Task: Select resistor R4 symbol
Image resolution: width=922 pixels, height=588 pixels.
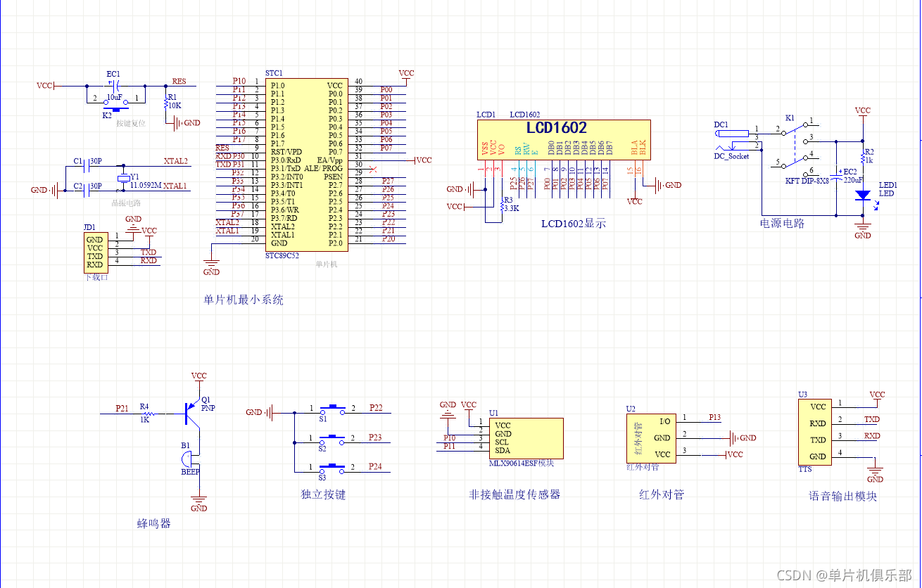Action: coord(150,414)
